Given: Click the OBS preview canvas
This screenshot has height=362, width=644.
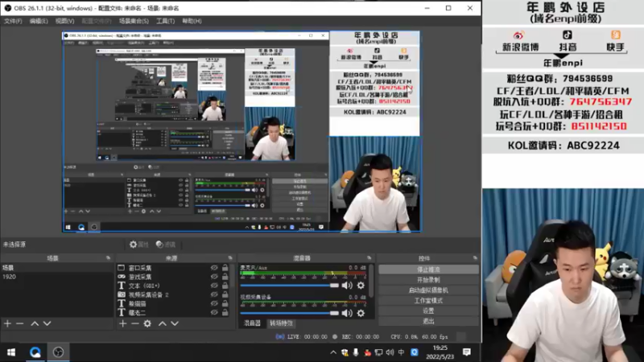Looking at the screenshot, I should tap(242, 131).
